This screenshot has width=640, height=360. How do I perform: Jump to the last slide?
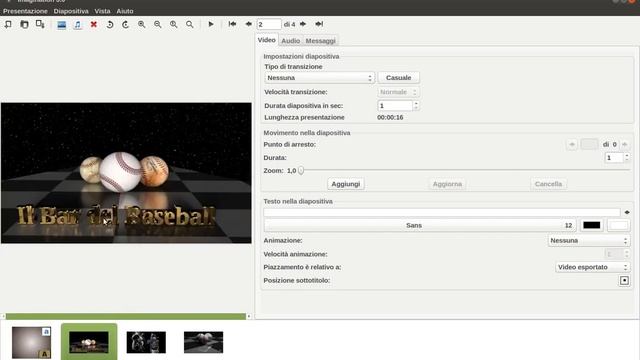pyautogui.click(x=319, y=24)
